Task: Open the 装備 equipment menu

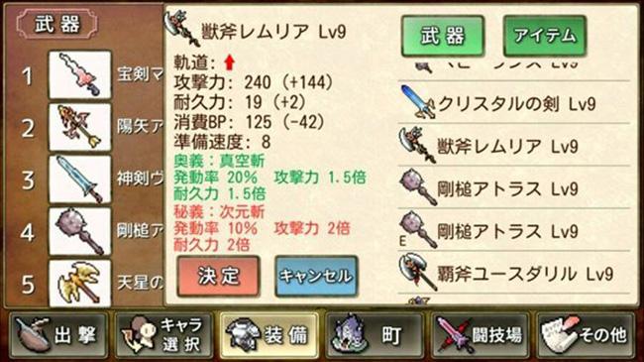Action: [x=268, y=335]
